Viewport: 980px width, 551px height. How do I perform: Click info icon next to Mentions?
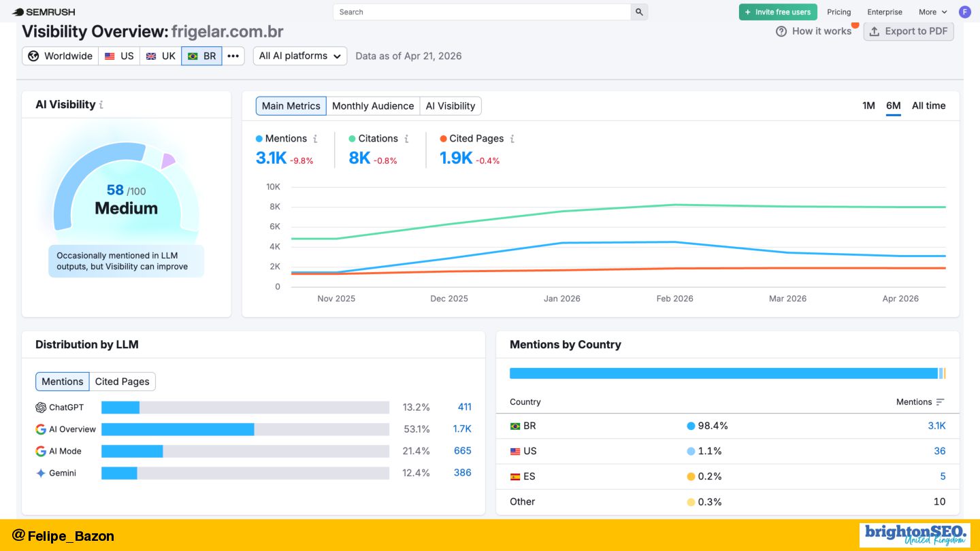pos(315,139)
